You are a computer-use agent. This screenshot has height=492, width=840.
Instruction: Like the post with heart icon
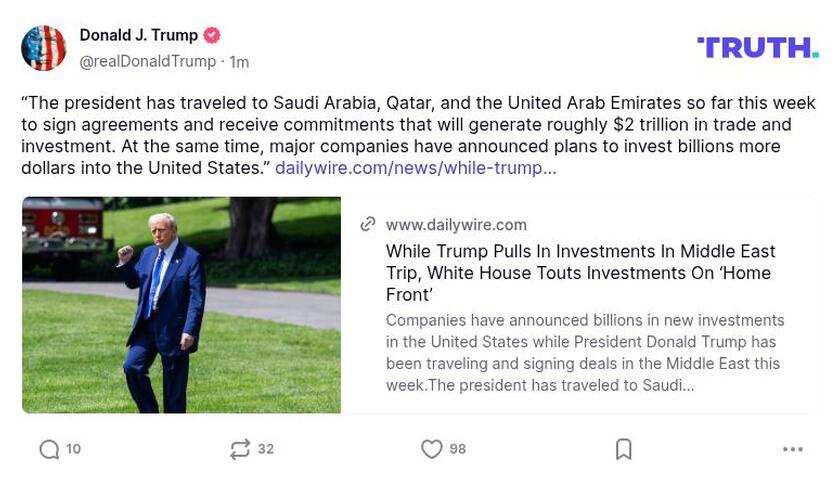tap(431, 450)
